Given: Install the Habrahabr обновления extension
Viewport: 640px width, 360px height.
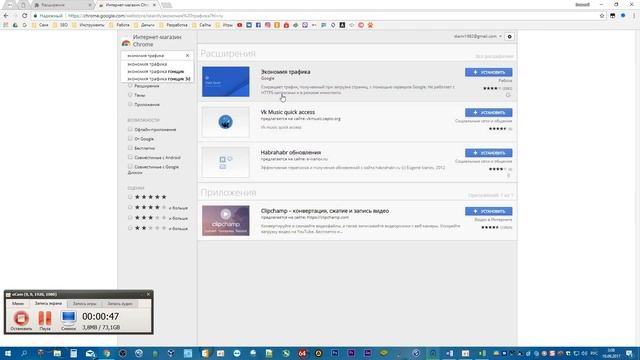Looking at the screenshot, I should tap(489, 153).
